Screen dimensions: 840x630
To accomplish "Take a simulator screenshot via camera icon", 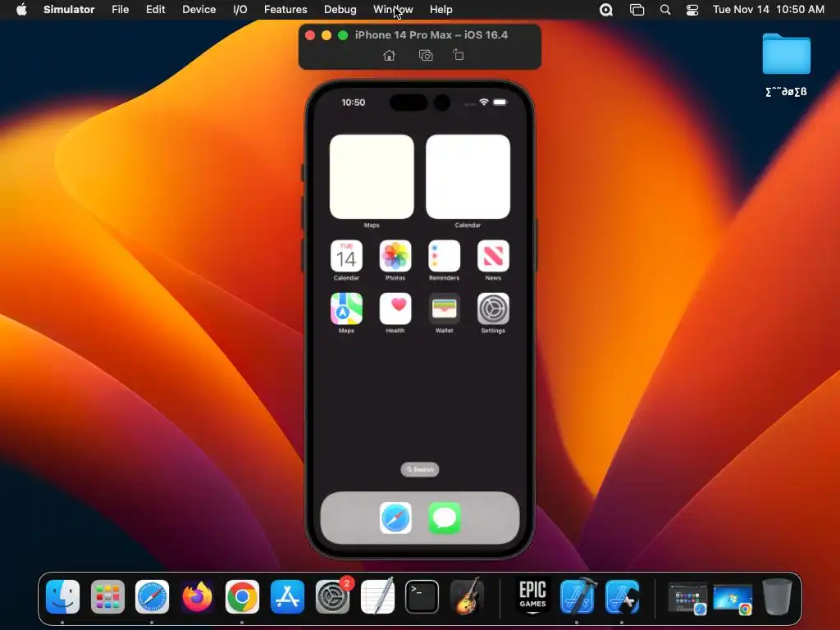I will 426,55.
